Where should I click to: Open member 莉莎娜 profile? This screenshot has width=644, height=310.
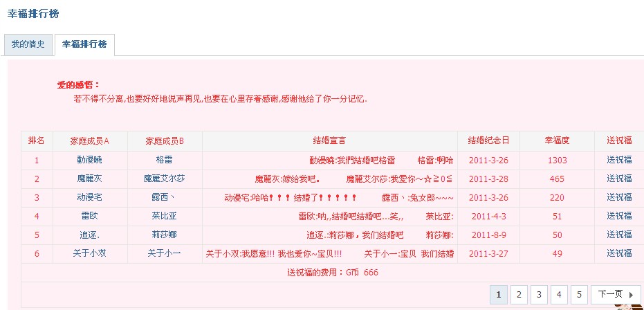tap(165, 235)
